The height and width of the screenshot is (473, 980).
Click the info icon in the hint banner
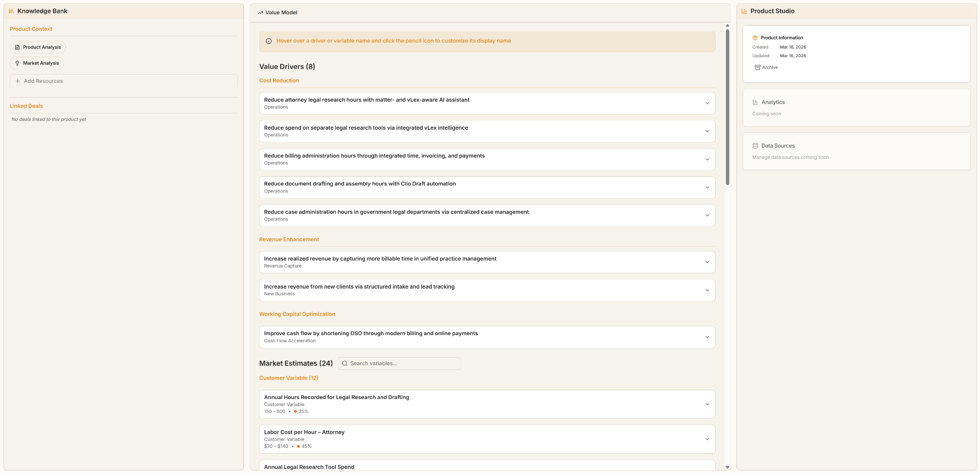[x=269, y=41]
